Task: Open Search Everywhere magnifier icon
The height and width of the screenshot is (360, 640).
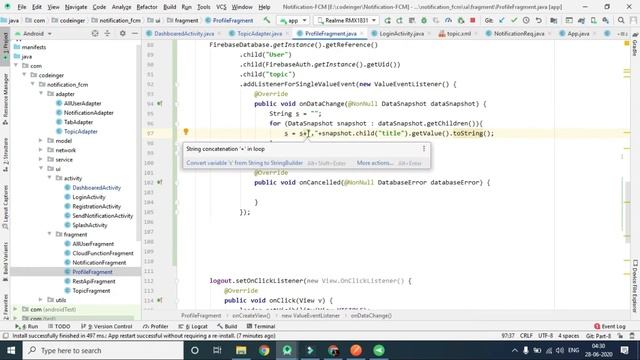Action: (621, 20)
